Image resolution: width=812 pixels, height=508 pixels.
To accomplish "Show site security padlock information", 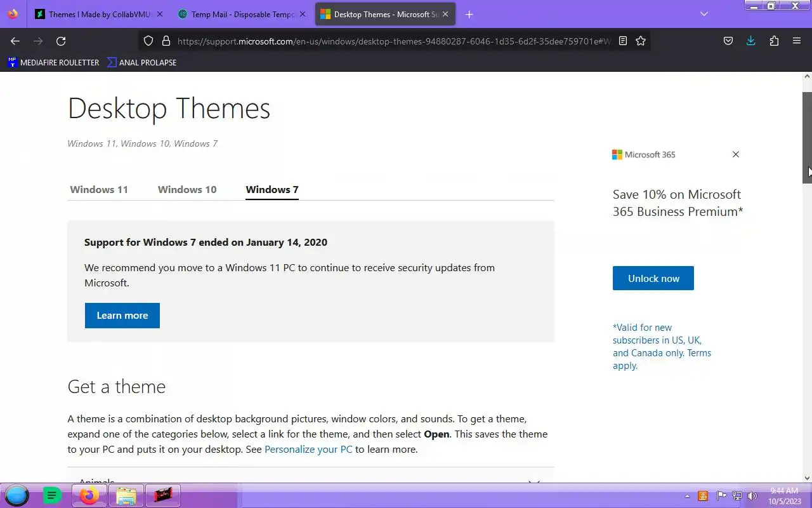I will click(x=166, y=41).
